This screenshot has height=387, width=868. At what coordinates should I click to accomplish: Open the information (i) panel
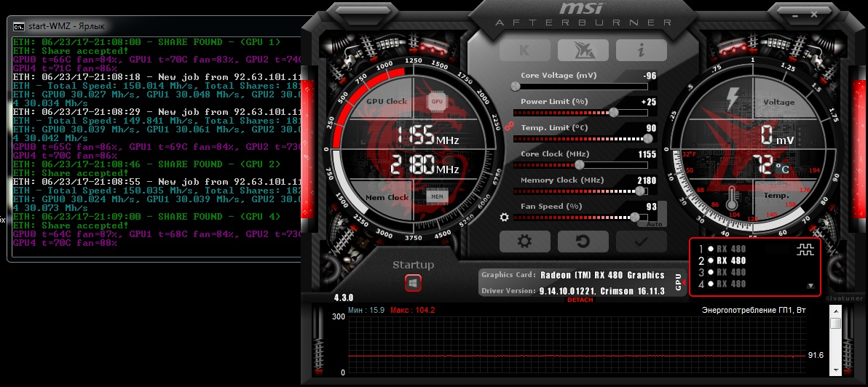pyautogui.click(x=641, y=50)
